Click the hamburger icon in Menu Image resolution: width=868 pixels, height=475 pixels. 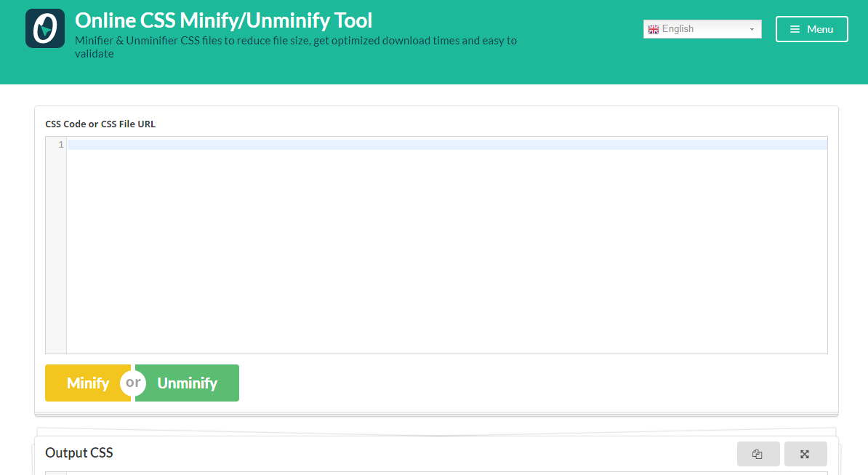[795, 29]
